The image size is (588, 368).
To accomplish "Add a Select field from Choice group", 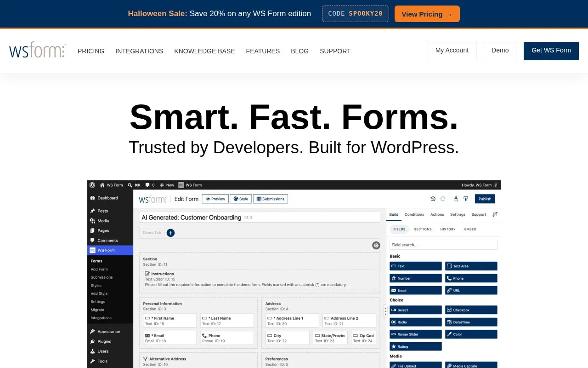I will tap(416, 310).
